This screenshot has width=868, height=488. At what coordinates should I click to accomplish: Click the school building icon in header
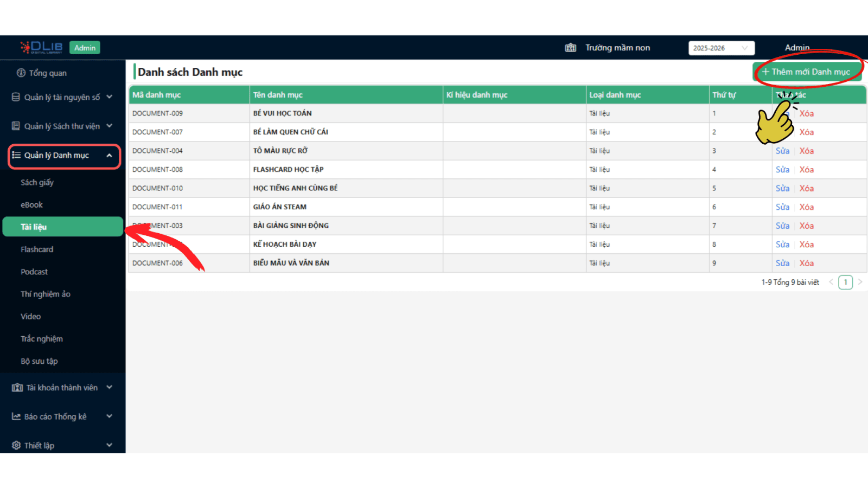point(570,48)
